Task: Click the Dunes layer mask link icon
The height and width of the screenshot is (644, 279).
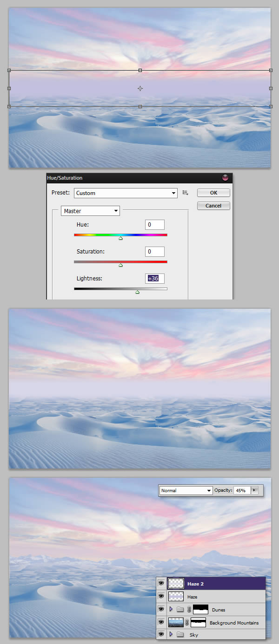Action: 189,610
